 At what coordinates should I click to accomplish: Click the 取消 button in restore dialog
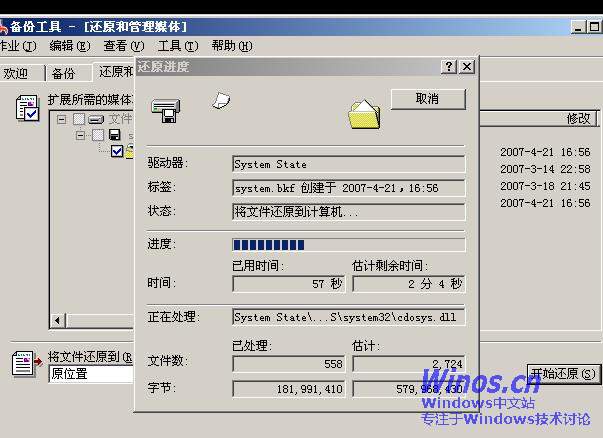click(427, 99)
